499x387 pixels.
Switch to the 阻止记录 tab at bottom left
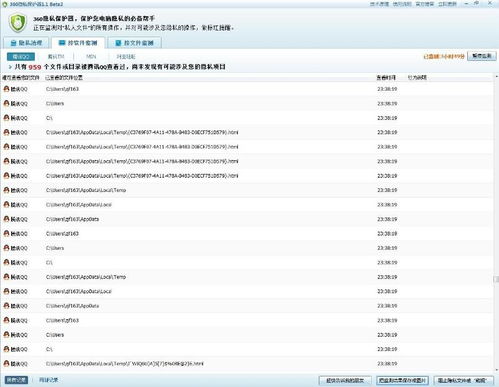click(x=49, y=380)
